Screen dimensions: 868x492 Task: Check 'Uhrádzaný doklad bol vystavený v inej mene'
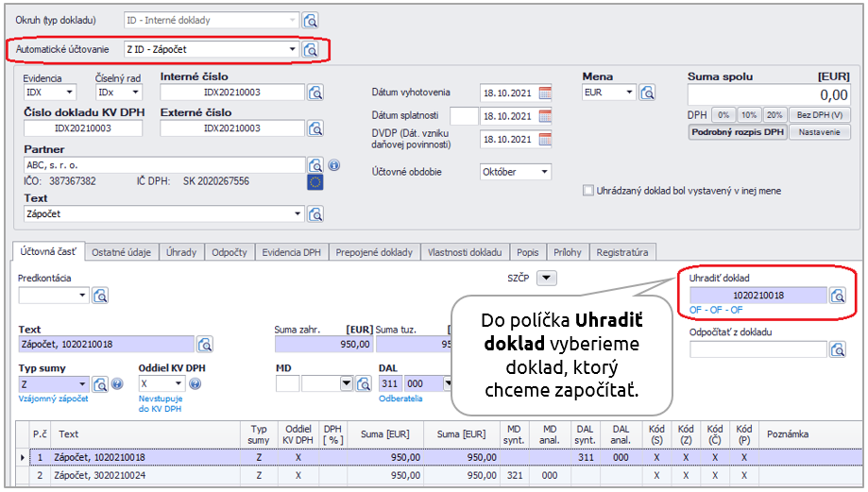coord(588,191)
